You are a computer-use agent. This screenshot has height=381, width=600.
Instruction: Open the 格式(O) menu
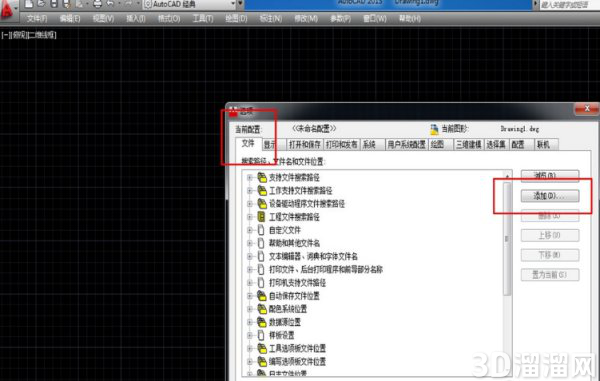[169, 18]
